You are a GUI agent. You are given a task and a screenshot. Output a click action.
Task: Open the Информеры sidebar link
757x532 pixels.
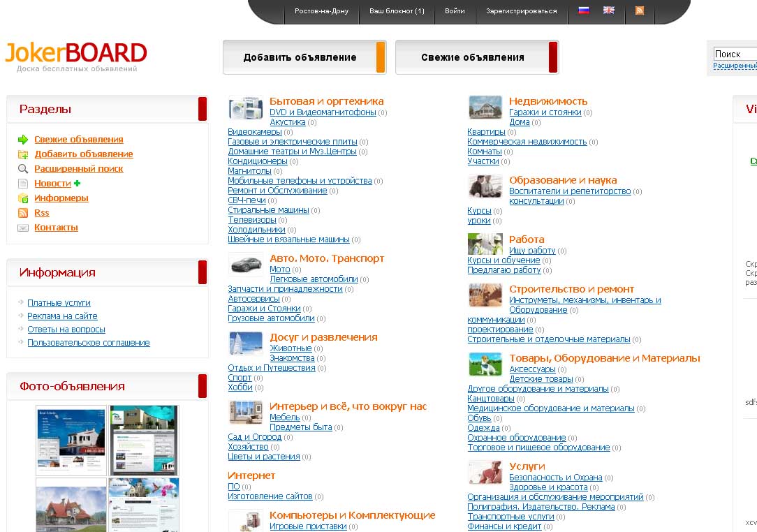point(61,198)
